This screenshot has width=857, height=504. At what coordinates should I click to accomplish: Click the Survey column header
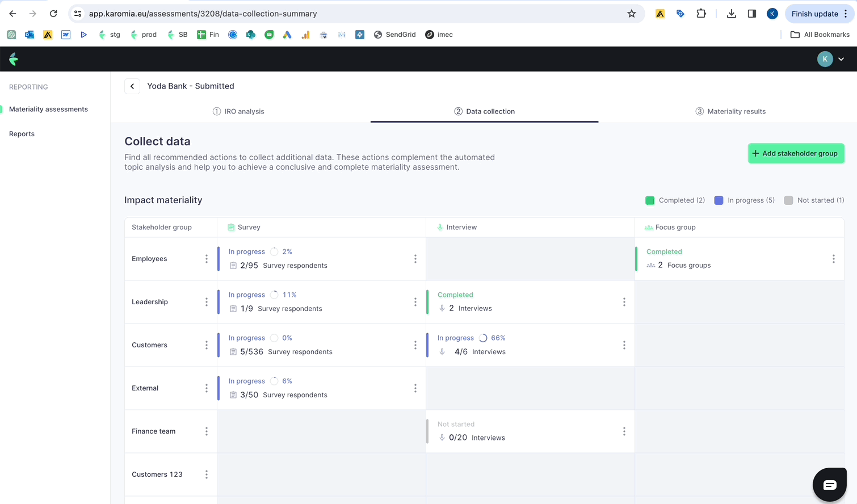pyautogui.click(x=243, y=227)
